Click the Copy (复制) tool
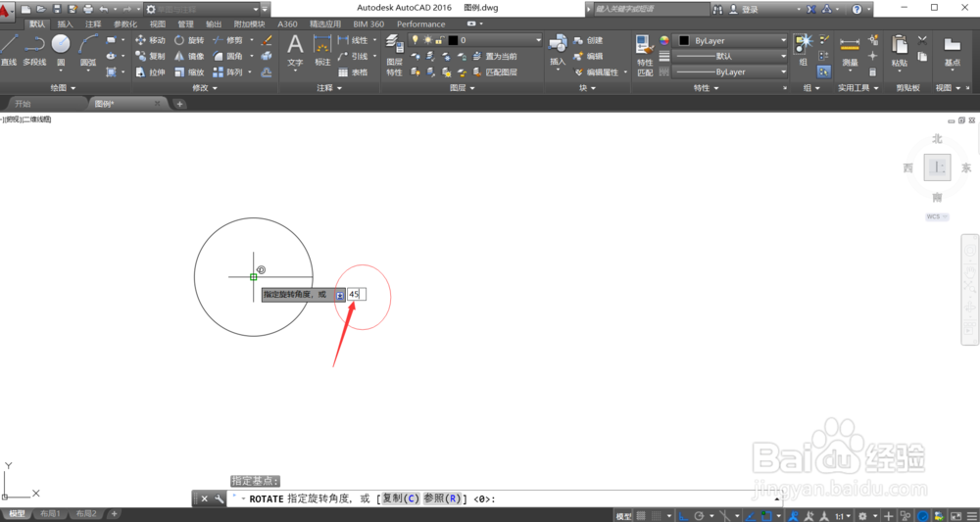This screenshot has height=522, width=980. tap(150, 56)
